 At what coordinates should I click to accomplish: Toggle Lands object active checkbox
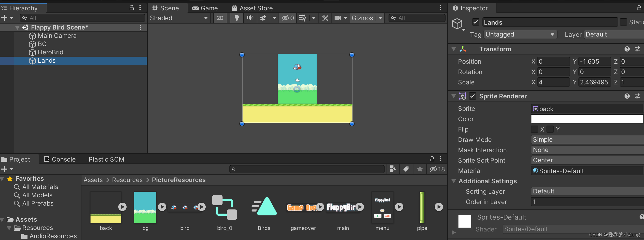475,22
